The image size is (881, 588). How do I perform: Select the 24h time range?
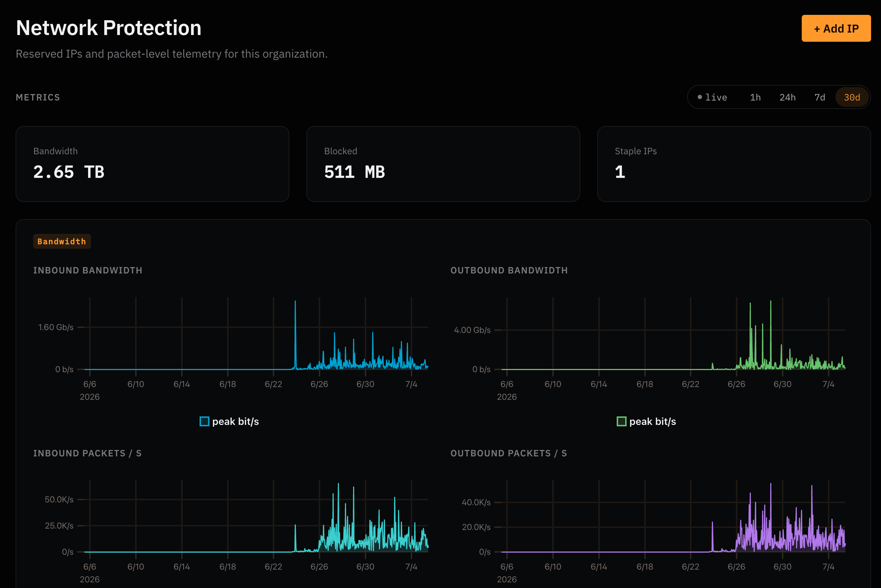787,97
